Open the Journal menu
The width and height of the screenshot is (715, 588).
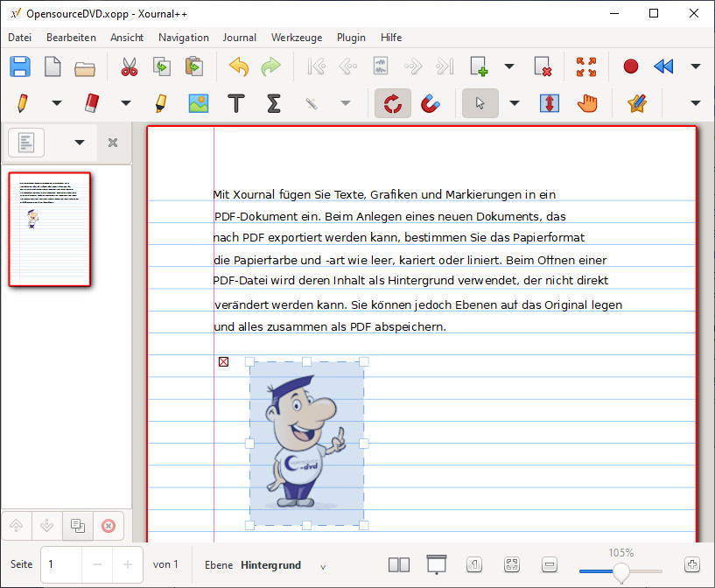coord(239,38)
